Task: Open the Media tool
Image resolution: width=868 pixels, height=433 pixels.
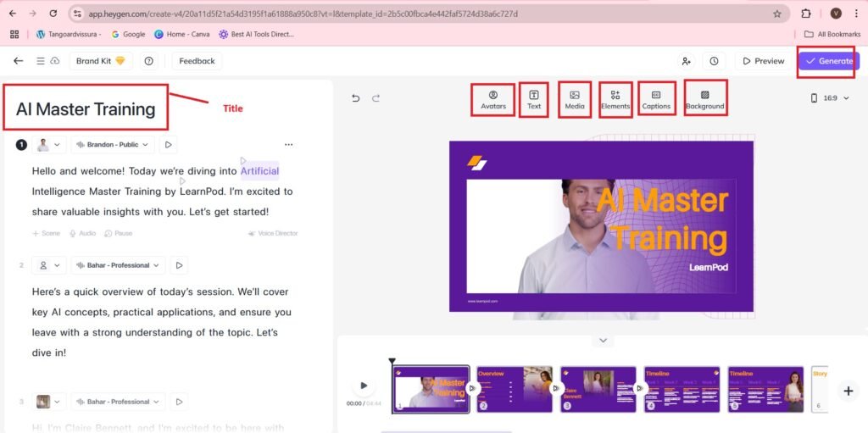Action: (x=575, y=100)
